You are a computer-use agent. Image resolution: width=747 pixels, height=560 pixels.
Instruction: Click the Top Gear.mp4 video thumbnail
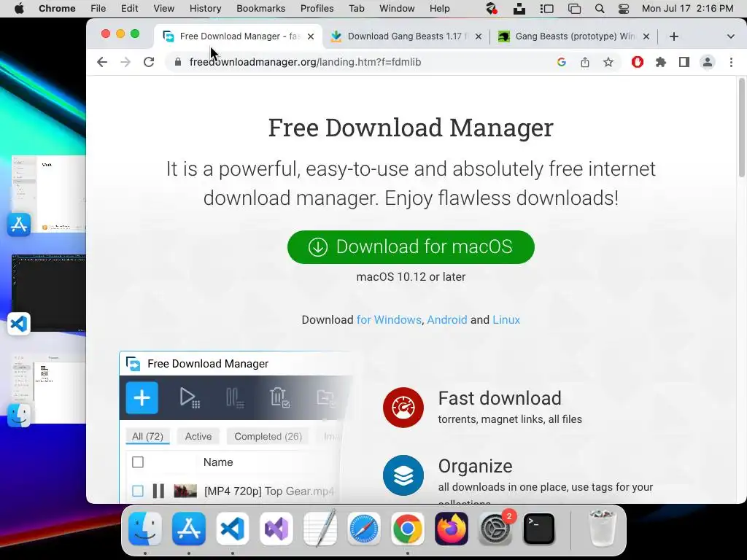185,491
